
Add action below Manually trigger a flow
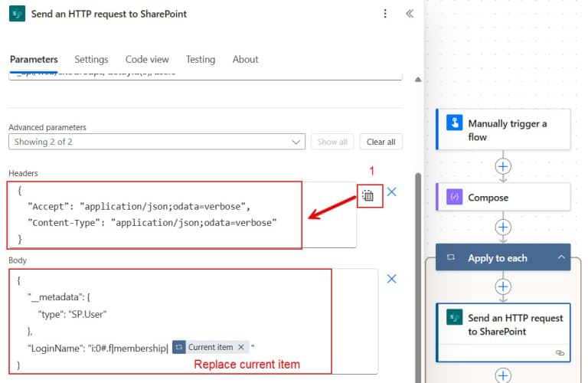(503, 166)
